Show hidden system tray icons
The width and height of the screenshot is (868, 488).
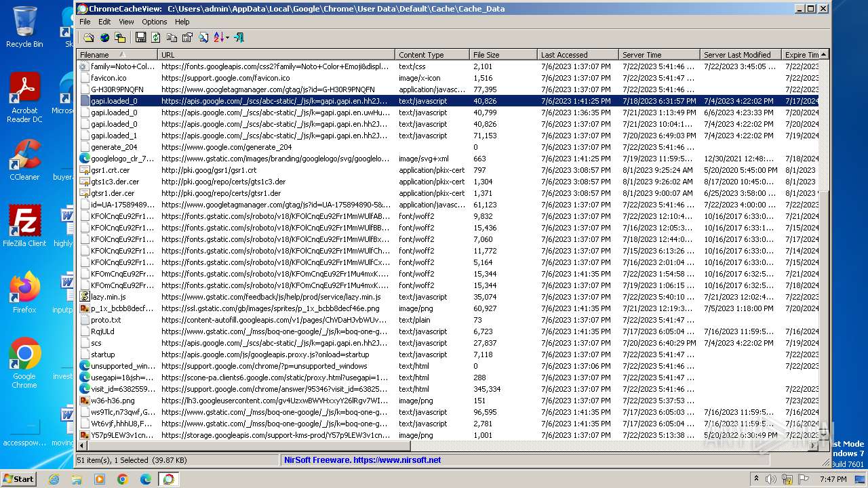point(756,479)
